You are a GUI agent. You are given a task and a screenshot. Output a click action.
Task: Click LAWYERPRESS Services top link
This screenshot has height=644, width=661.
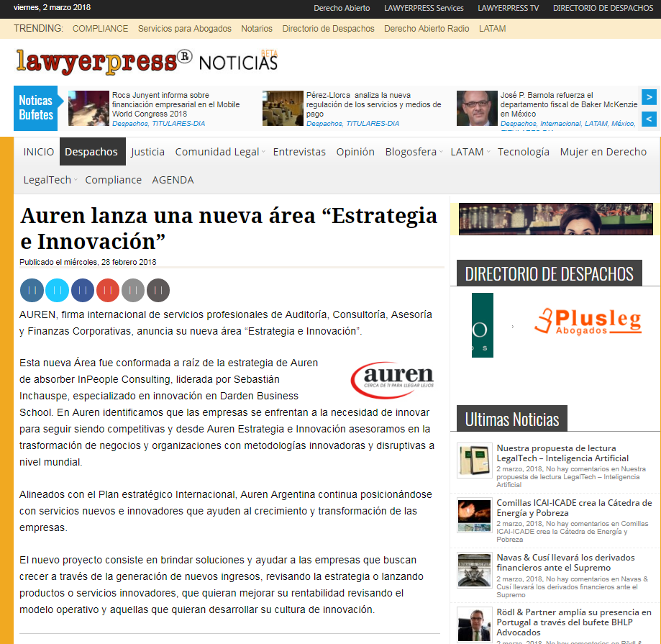[x=424, y=8]
